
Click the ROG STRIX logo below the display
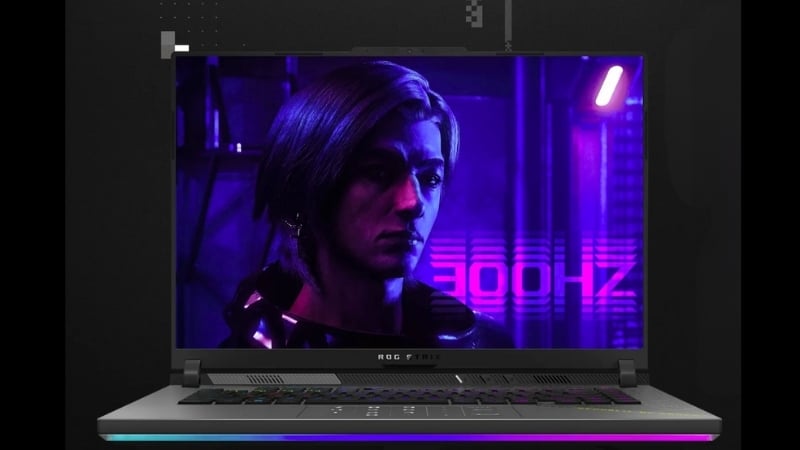409,357
